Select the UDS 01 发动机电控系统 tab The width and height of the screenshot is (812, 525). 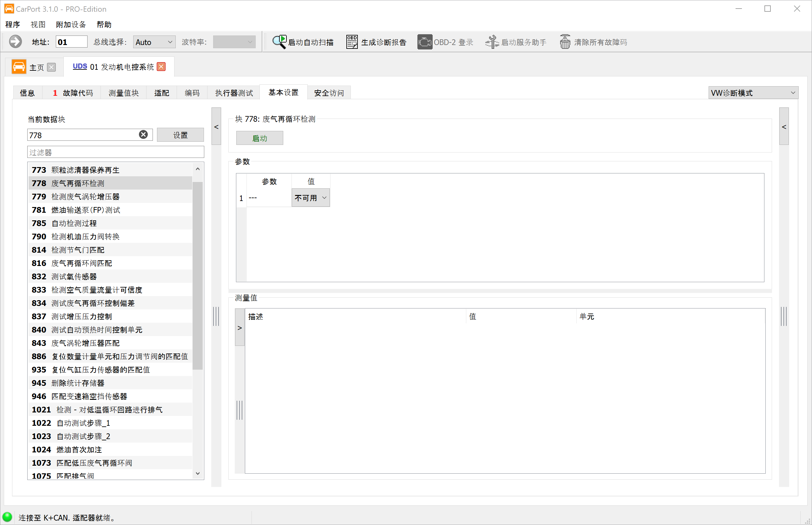pyautogui.click(x=119, y=67)
